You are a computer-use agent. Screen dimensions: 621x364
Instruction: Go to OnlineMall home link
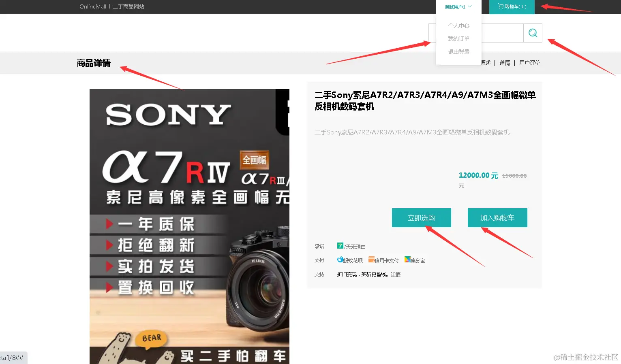tap(93, 6)
